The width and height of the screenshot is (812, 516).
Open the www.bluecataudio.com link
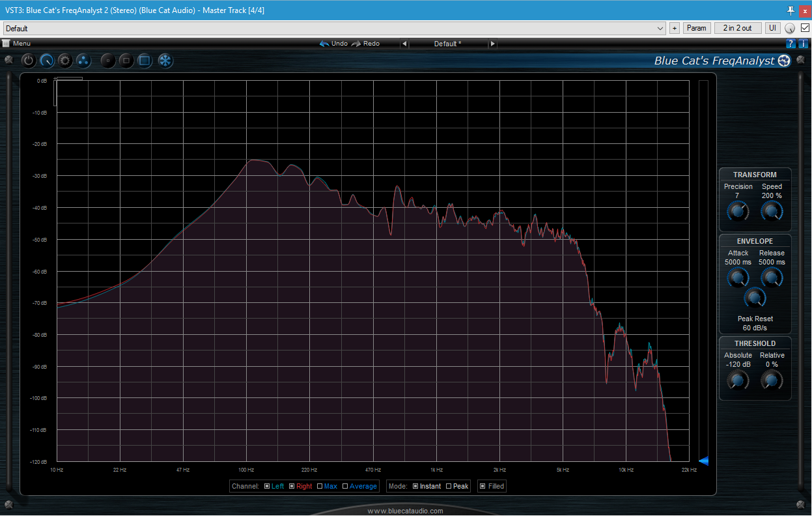pyautogui.click(x=406, y=511)
